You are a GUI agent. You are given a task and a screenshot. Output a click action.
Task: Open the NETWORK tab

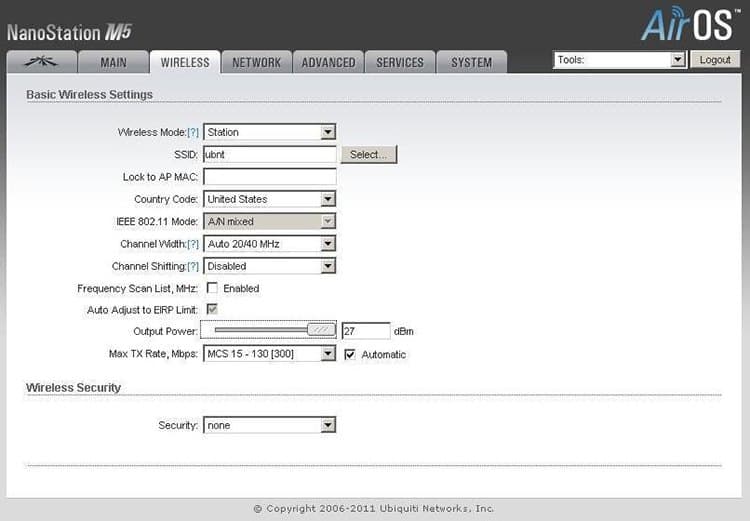coord(257,62)
